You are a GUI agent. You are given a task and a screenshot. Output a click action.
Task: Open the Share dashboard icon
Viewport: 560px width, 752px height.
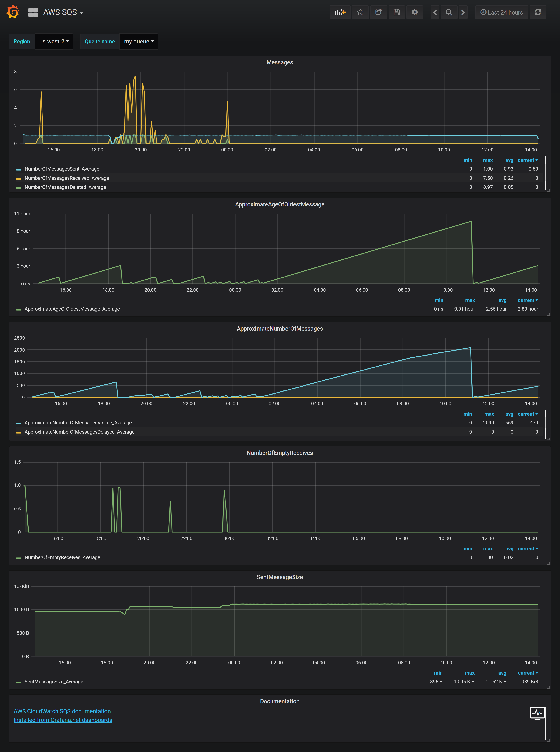pos(378,12)
